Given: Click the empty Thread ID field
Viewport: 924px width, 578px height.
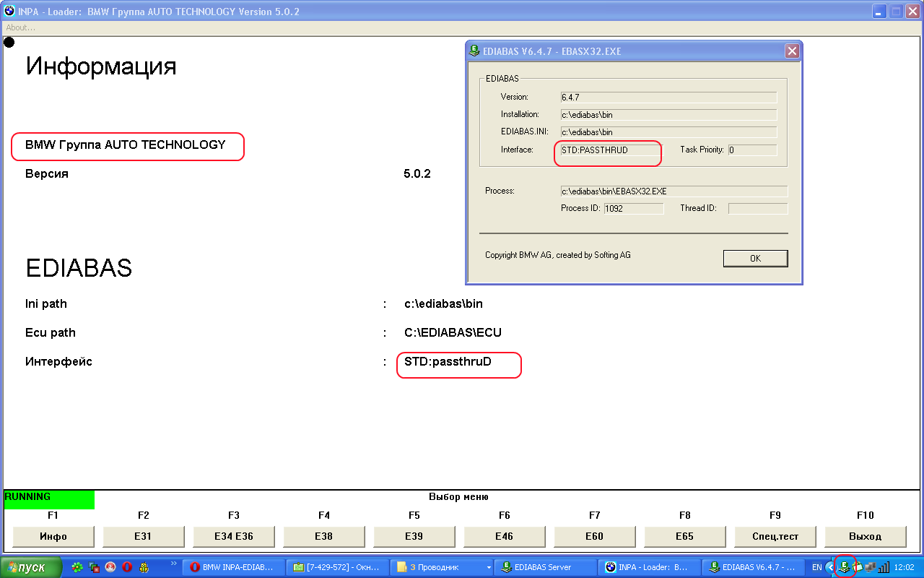Looking at the screenshot, I should click(758, 208).
